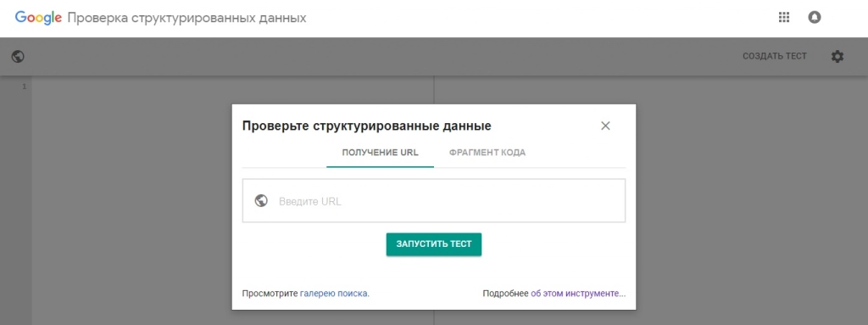Click the globe icon in the gray toolbar

pos(18,56)
